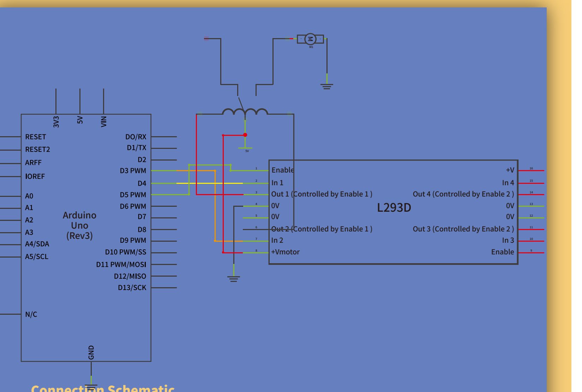Select the Arduino GND pin label
582x392 pixels.
coord(91,352)
